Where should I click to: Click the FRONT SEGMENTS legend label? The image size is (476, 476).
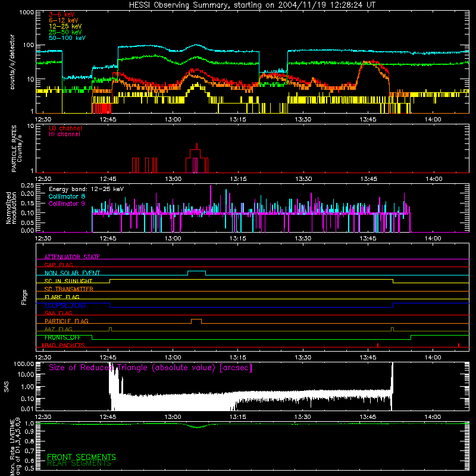pyautogui.click(x=82, y=457)
